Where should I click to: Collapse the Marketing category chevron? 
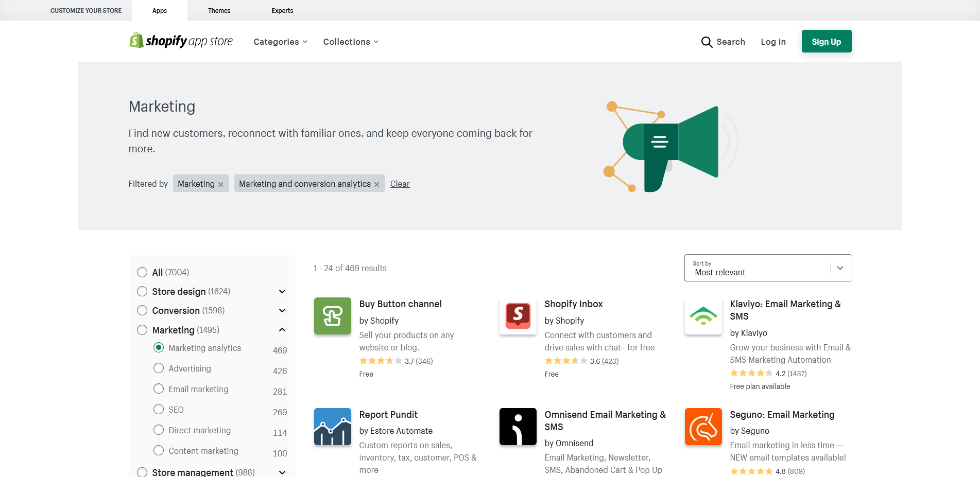[x=282, y=330]
